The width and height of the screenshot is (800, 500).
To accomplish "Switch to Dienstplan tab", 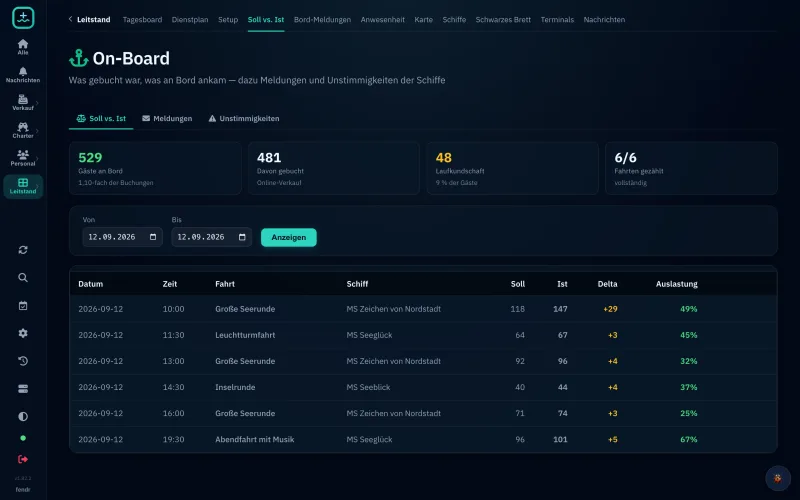I will (190, 19).
